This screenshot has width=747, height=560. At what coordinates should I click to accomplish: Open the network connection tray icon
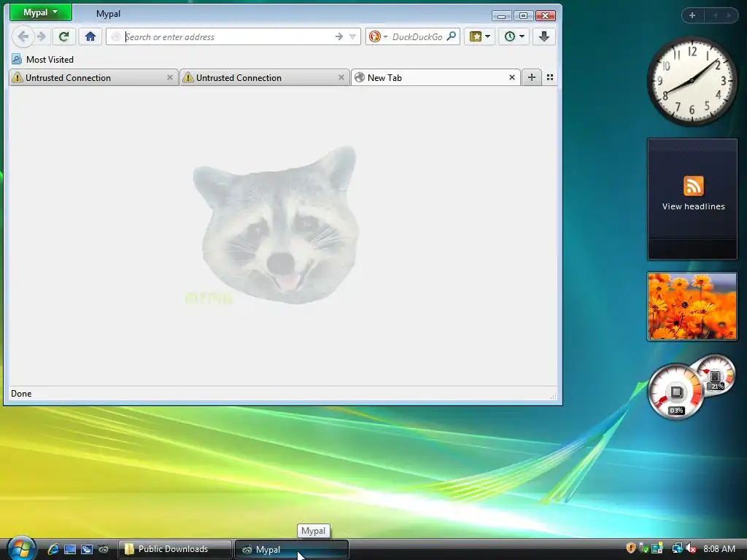click(677, 548)
